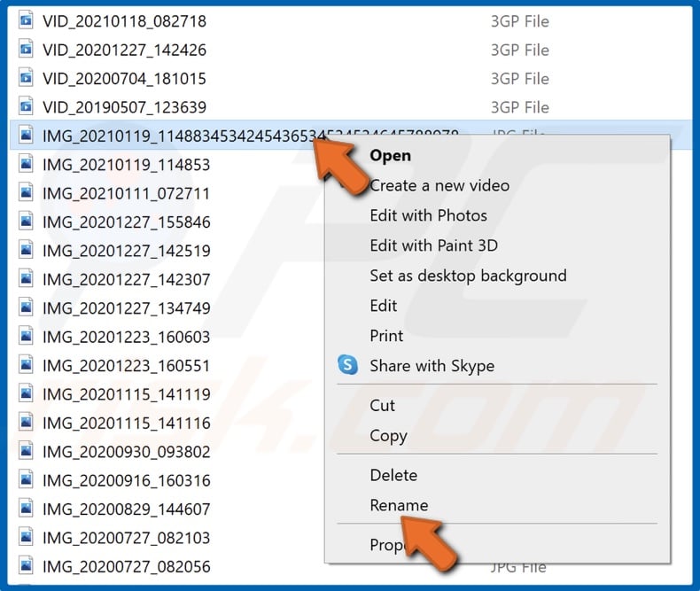Choose Cut from the context menu
Screen dimensions: 700x591
pos(382,405)
